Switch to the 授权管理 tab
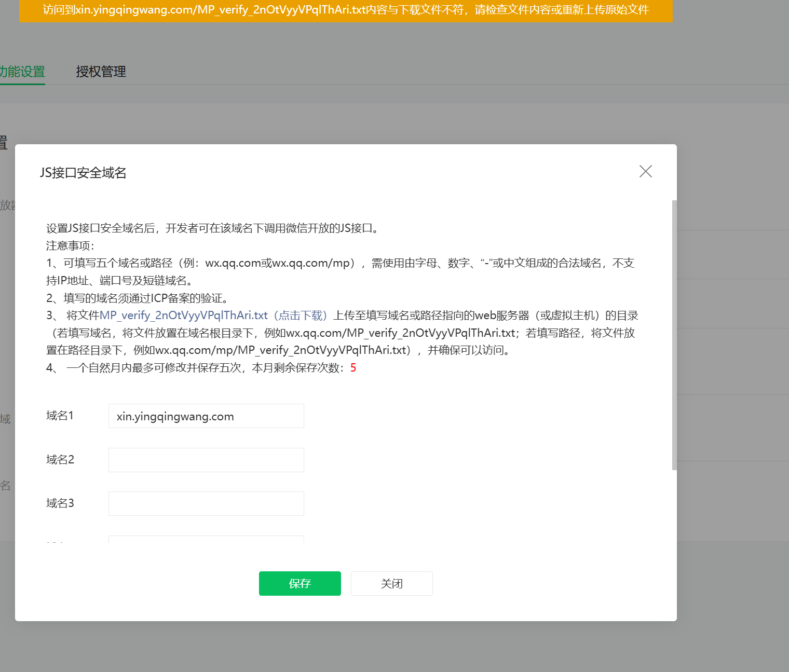The height and width of the screenshot is (672, 789). [x=101, y=72]
